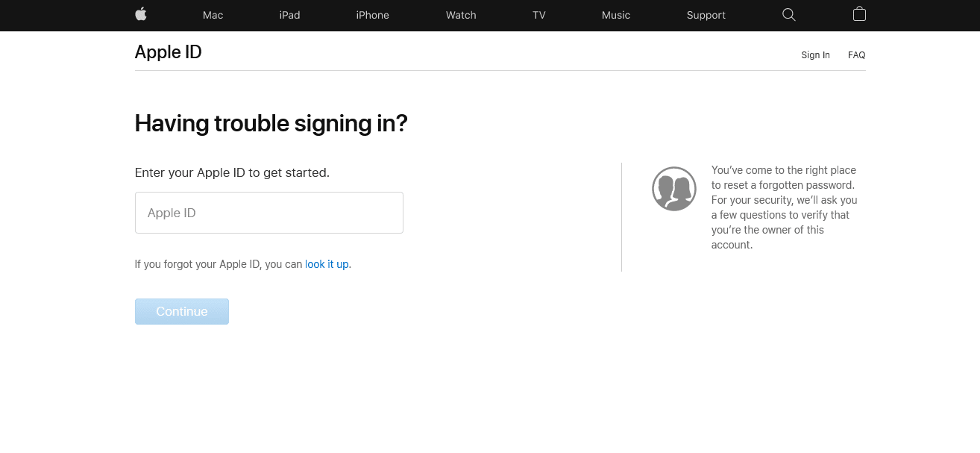Select the iPhone navigation link
This screenshot has height=453, width=980.
(372, 15)
